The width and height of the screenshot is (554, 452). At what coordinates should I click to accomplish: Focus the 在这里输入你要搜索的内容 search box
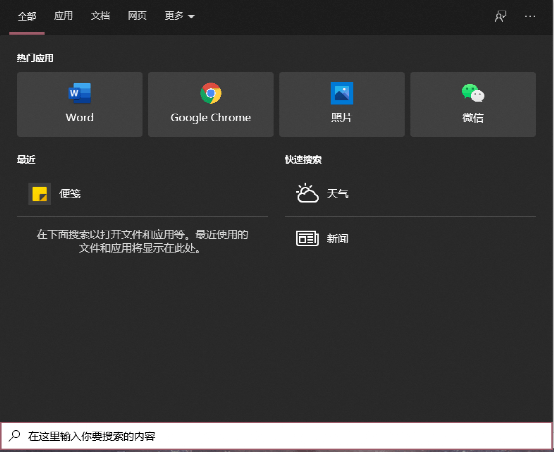click(x=277, y=436)
